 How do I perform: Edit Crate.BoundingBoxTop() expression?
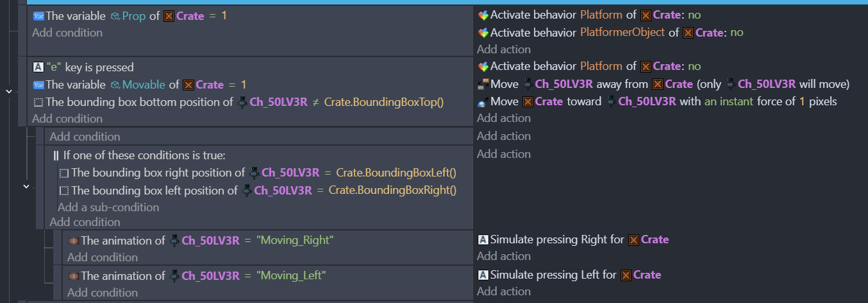tap(384, 101)
